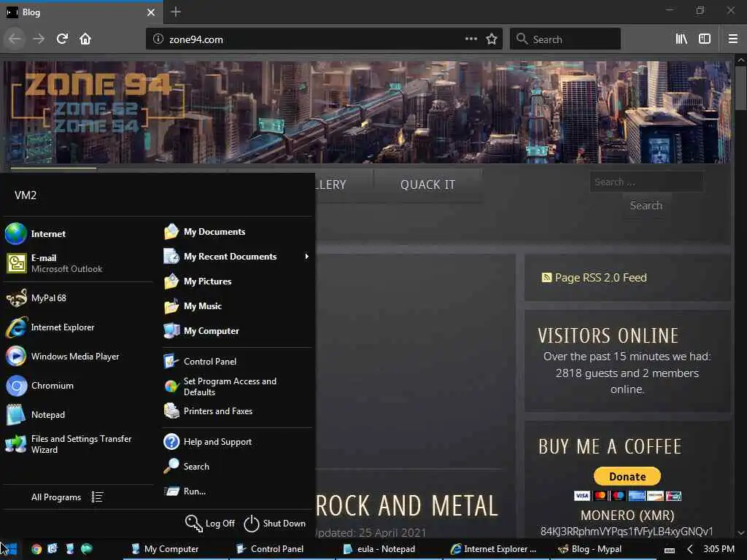
Task: Switch to Internet Explorer taskbar window
Action: [x=496, y=549]
